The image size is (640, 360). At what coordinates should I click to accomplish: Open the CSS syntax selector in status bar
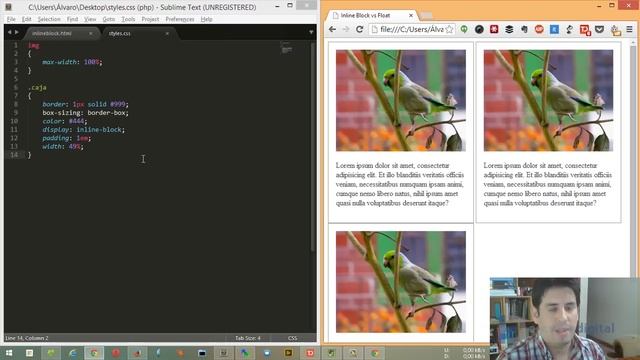pyautogui.click(x=292, y=338)
